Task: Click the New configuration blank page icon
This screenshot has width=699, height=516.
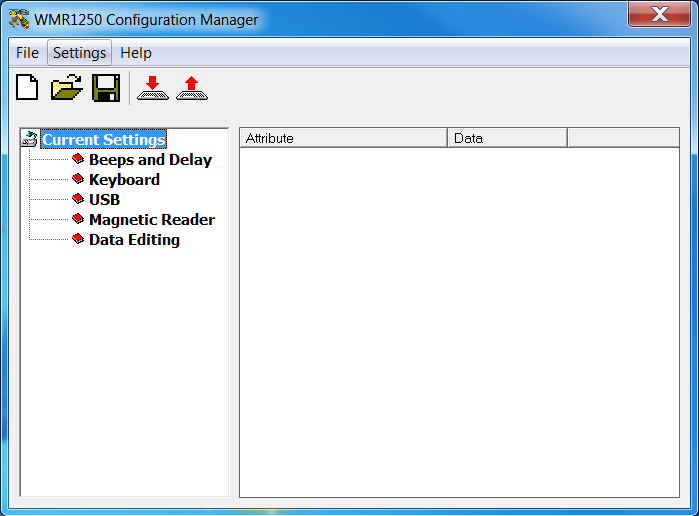Action: point(27,87)
